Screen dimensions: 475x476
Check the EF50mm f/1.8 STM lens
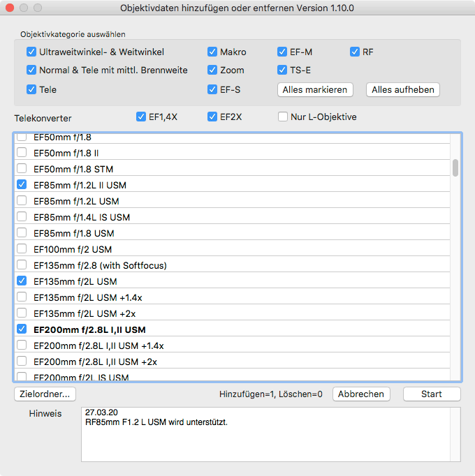coord(22,169)
